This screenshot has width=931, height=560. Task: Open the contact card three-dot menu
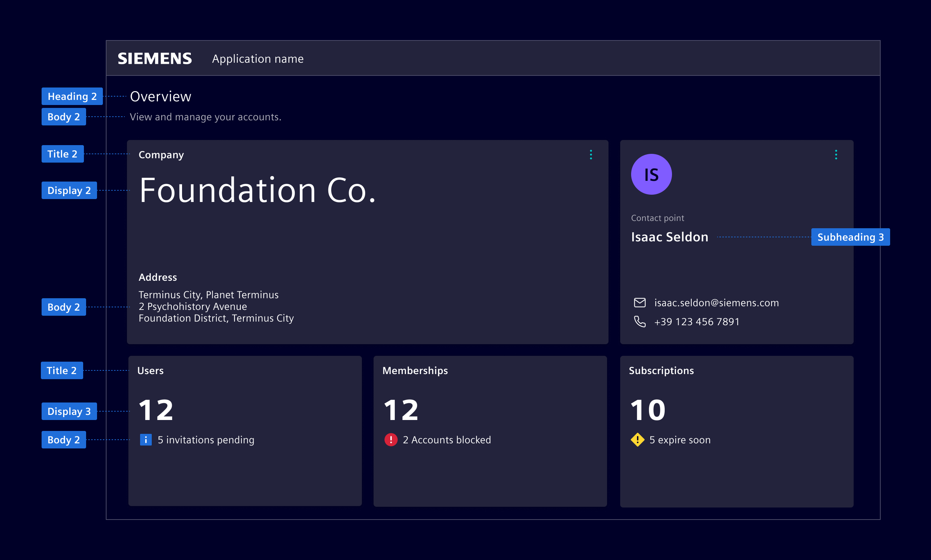pos(836,155)
